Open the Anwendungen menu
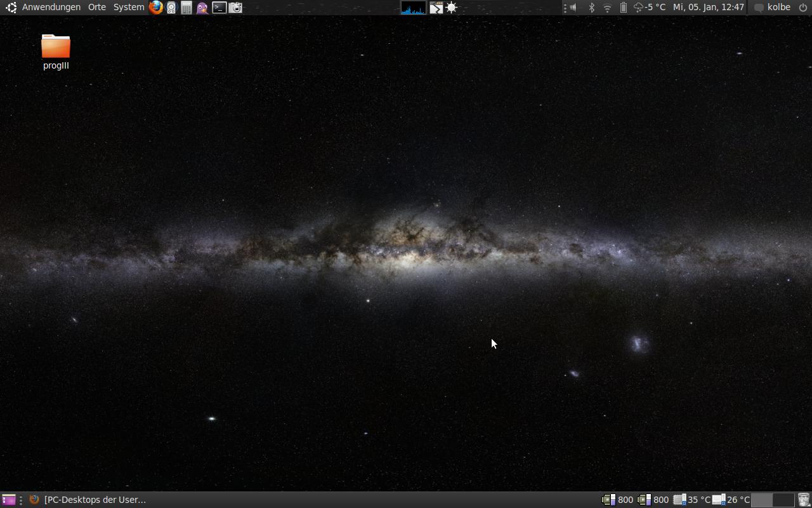This screenshot has width=812, height=508. click(51, 8)
